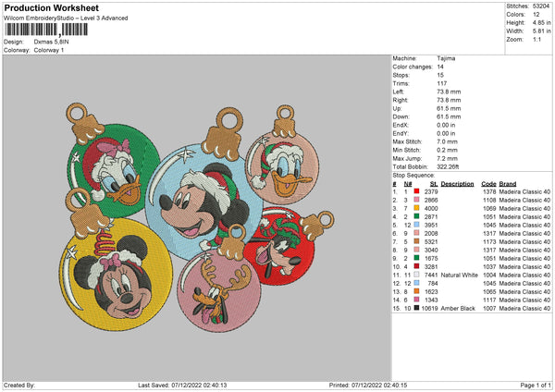Select the design name 'Dxmas 5,8IN'

(x=51, y=42)
